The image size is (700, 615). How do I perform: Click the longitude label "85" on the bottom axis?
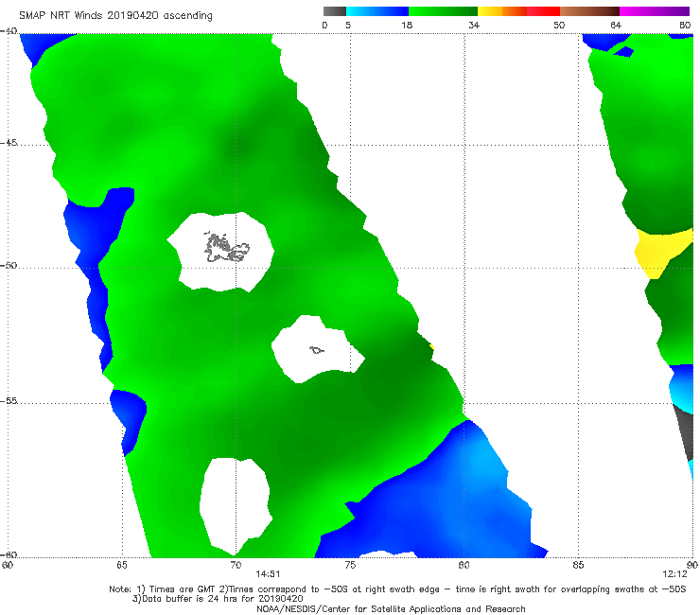pos(578,565)
